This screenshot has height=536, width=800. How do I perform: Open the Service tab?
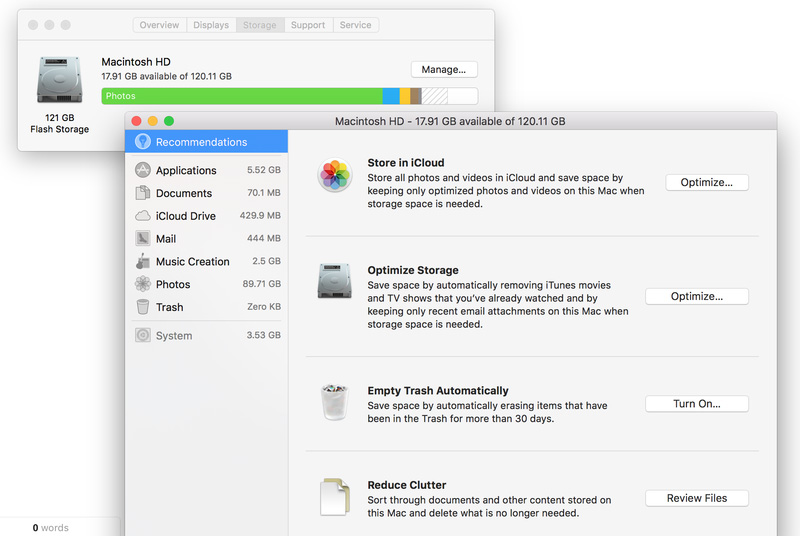(x=355, y=25)
